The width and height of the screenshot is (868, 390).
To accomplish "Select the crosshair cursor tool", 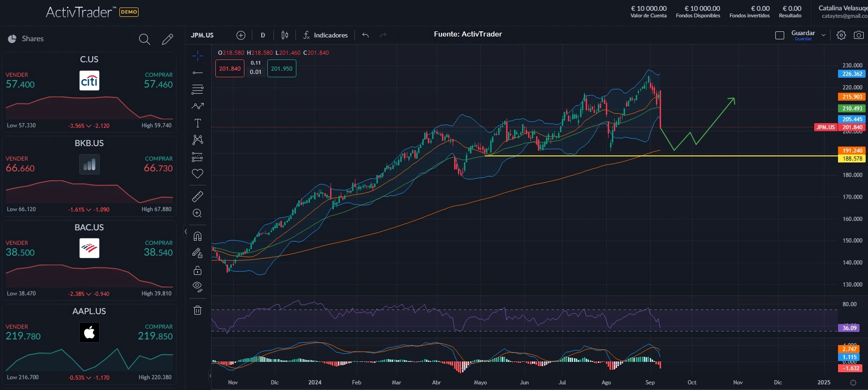I will [x=198, y=56].
